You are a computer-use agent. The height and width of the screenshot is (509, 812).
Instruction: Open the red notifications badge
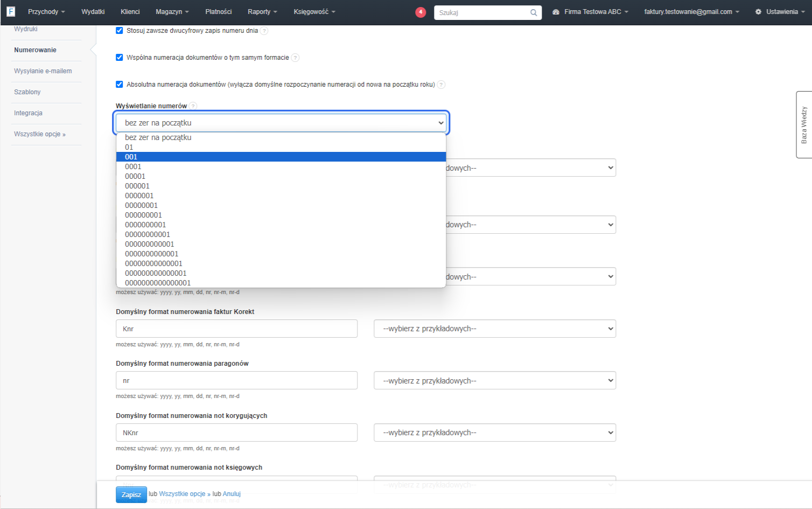(421, 12)
